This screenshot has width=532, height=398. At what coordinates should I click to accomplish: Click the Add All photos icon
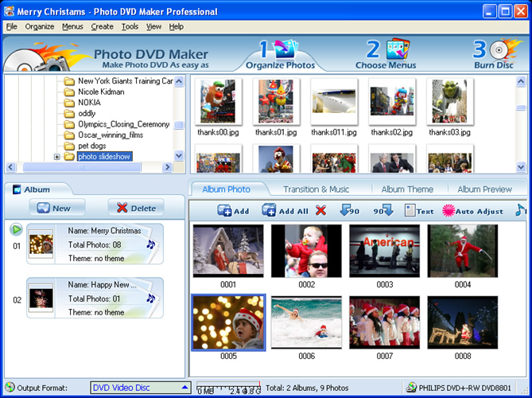269,210
